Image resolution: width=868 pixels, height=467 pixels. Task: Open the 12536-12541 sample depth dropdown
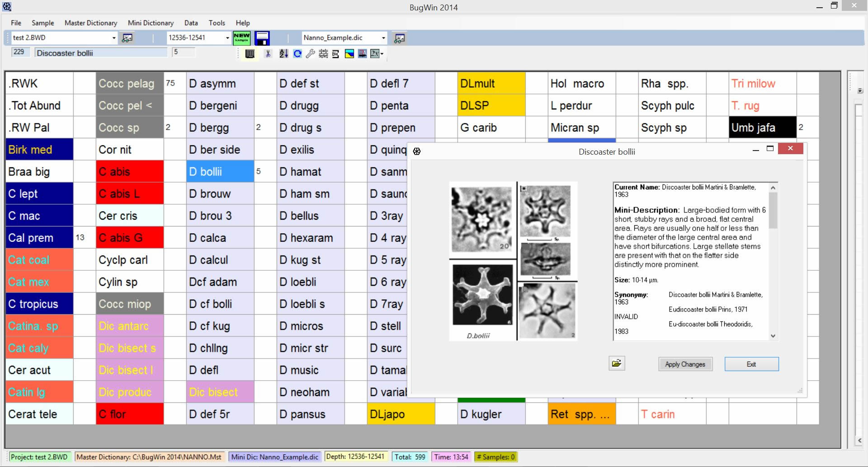[x=227, y=38]
